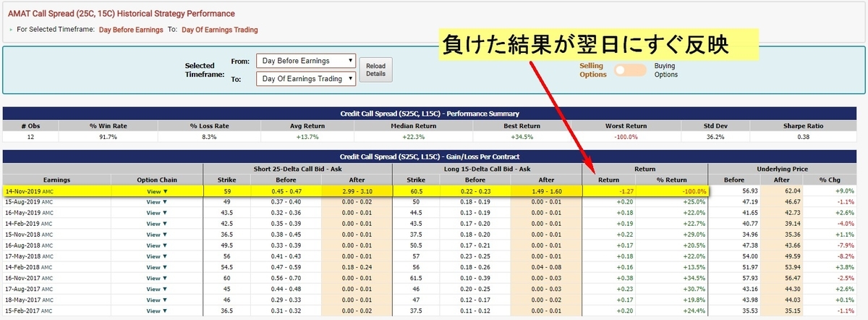The image size is (868, 320).
Task: Expand View option chain for 16-Aug-2018
Action: coord(157,245)
